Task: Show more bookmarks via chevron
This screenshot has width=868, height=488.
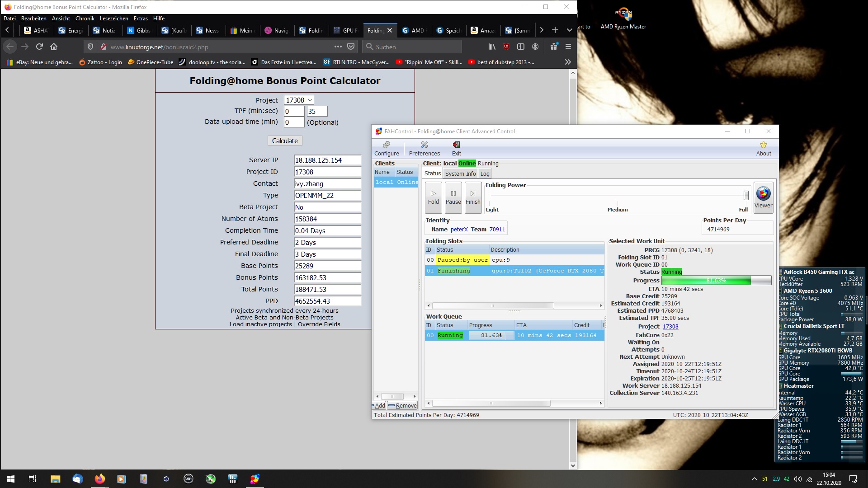Action: click(x=568, y=62)
